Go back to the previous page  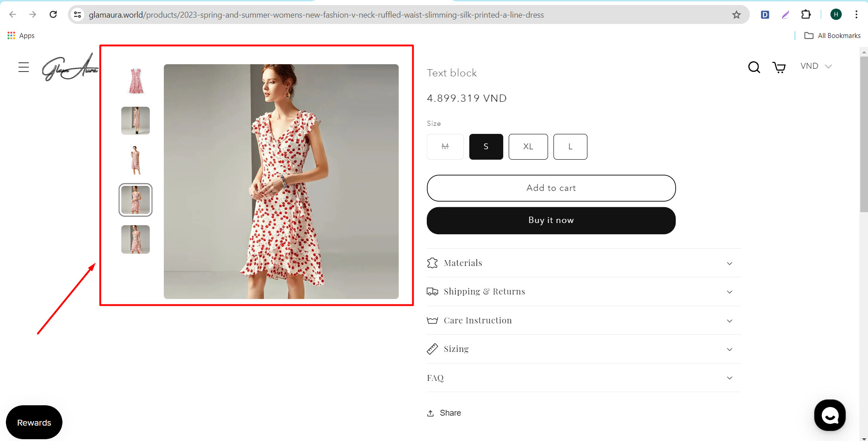click(x=13, y=14)
